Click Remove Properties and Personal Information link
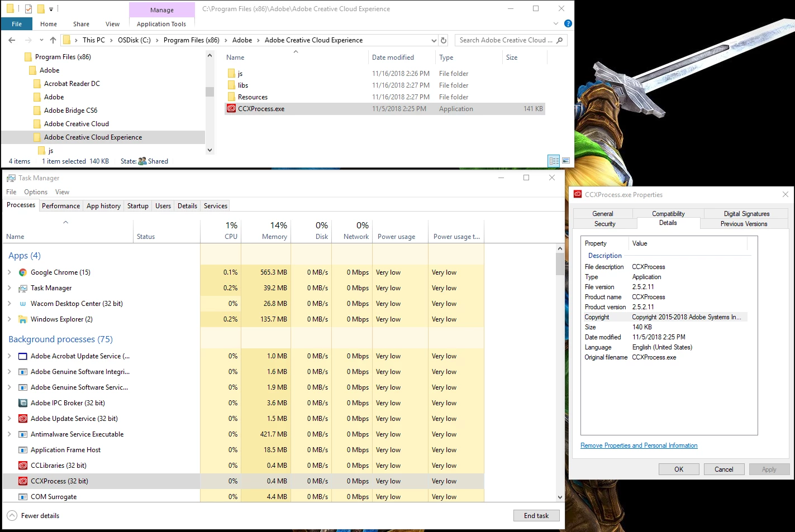Viewport: 795px width, 532px height. [x=639, y=445]
